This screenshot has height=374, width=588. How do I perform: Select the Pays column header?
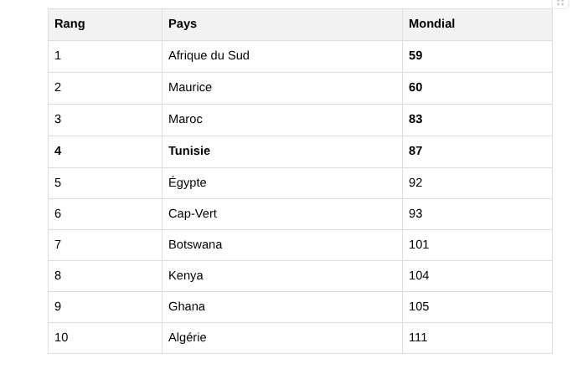[183, 24]
